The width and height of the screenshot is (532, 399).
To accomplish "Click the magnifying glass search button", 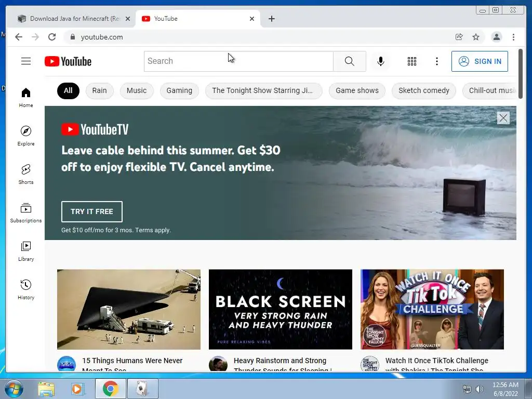I will point(350,61).
